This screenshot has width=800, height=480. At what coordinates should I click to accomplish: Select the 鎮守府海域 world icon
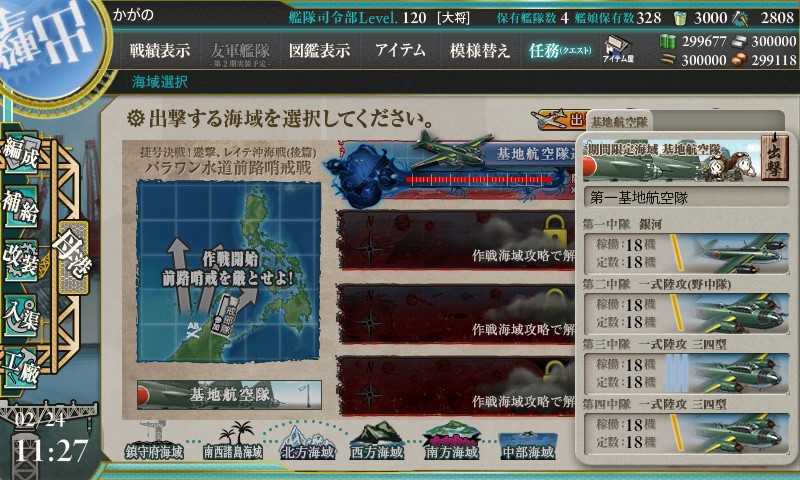point(154,441)
